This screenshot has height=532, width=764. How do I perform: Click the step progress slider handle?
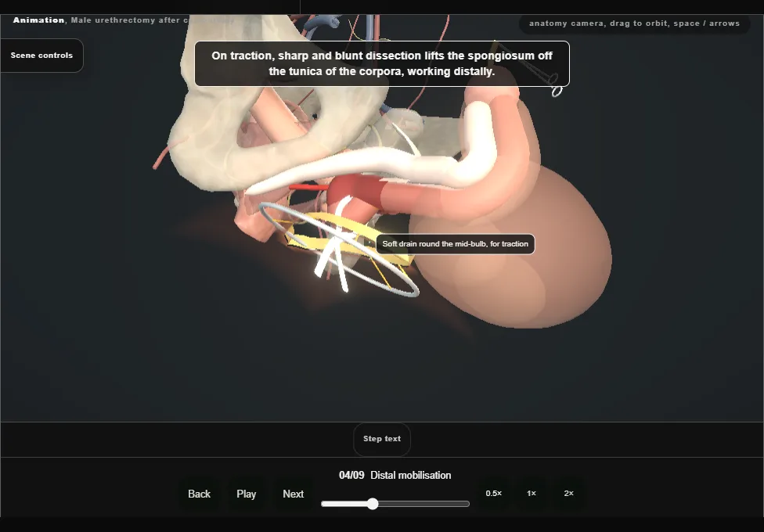tap(373, 504)
